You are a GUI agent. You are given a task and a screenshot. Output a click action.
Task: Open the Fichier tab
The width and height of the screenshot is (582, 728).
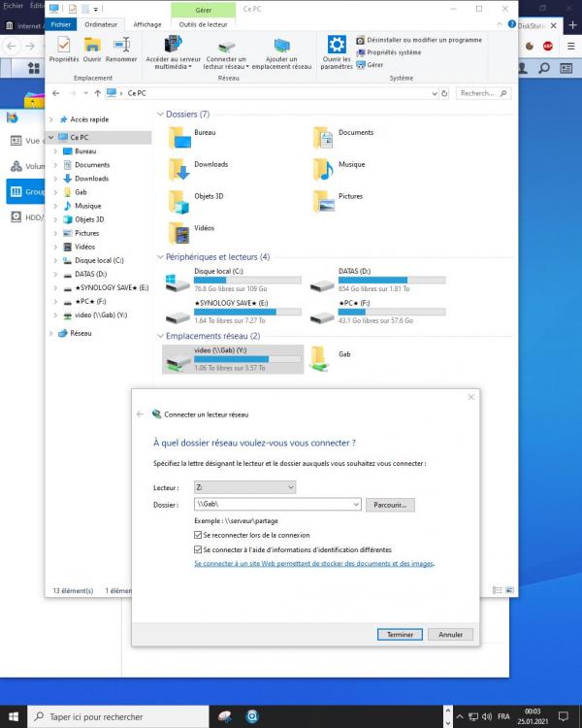pos(61,24)
